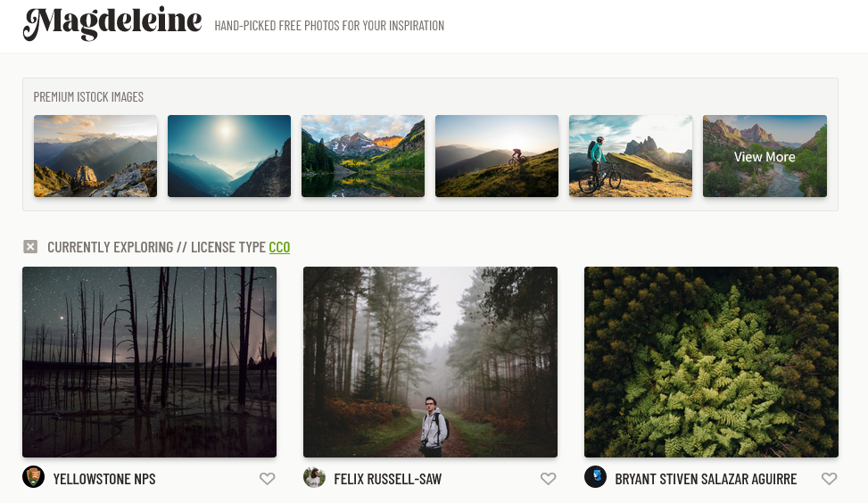Open the blue hazy valley iStock thumbnail
The width and height of the screenshot is (868, 503).
(229, 156)
